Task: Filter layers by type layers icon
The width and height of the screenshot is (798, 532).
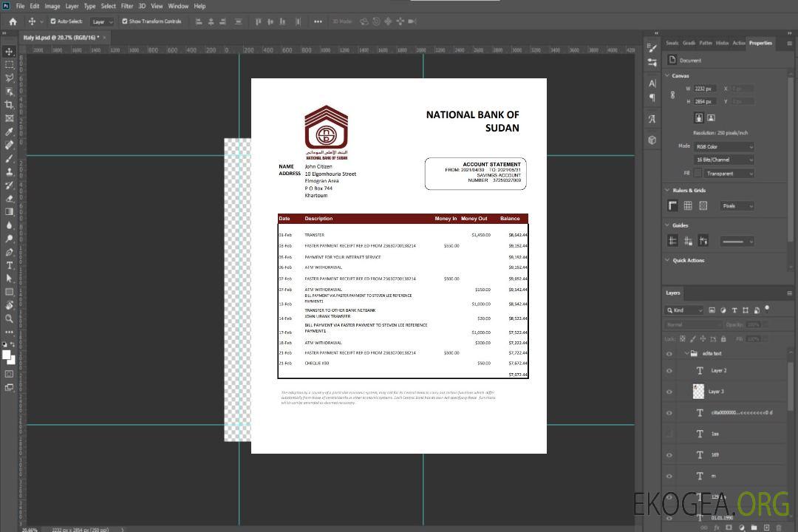Action: (x=734, y=310)
